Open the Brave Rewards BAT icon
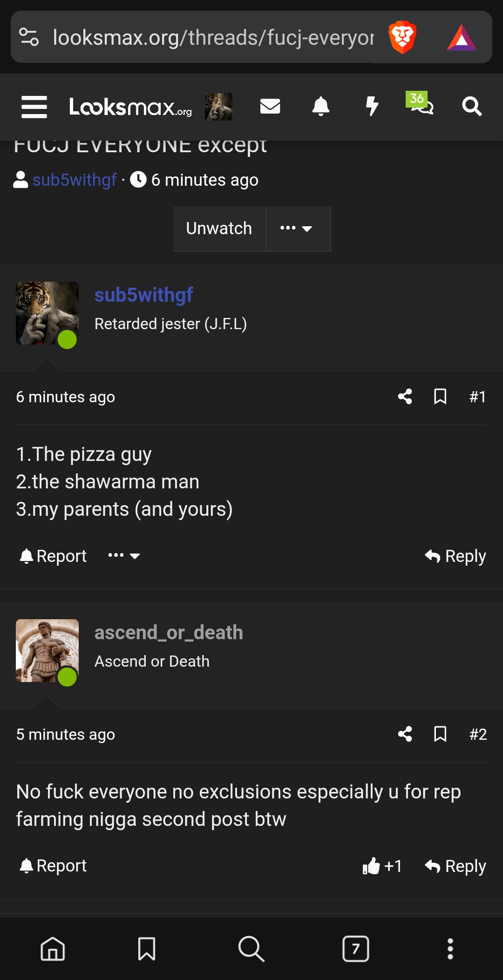This screenshot has height=980, width=503. [462, 37]
